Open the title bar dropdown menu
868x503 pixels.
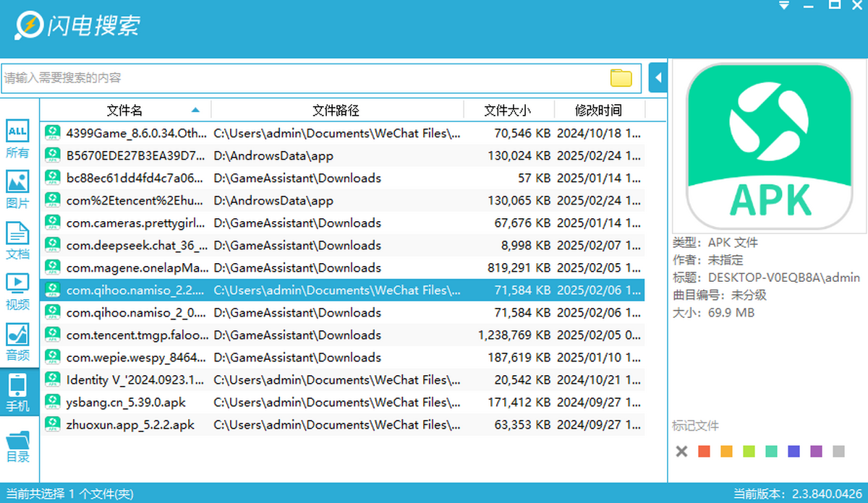[784, 6]
